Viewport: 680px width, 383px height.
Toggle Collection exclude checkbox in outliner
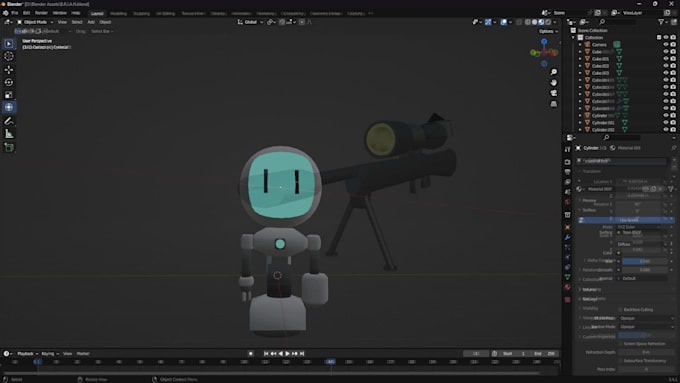coord(659,37)
